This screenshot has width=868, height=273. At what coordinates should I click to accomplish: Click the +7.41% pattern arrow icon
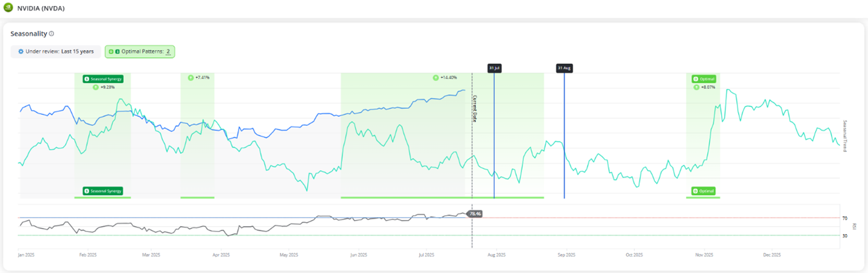point(191,78)
